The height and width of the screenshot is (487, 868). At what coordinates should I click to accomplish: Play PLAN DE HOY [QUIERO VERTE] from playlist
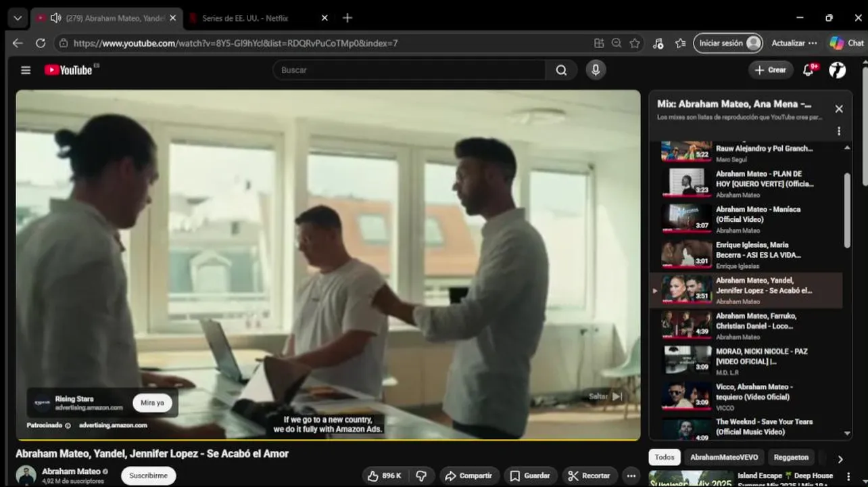click(747, 184)
